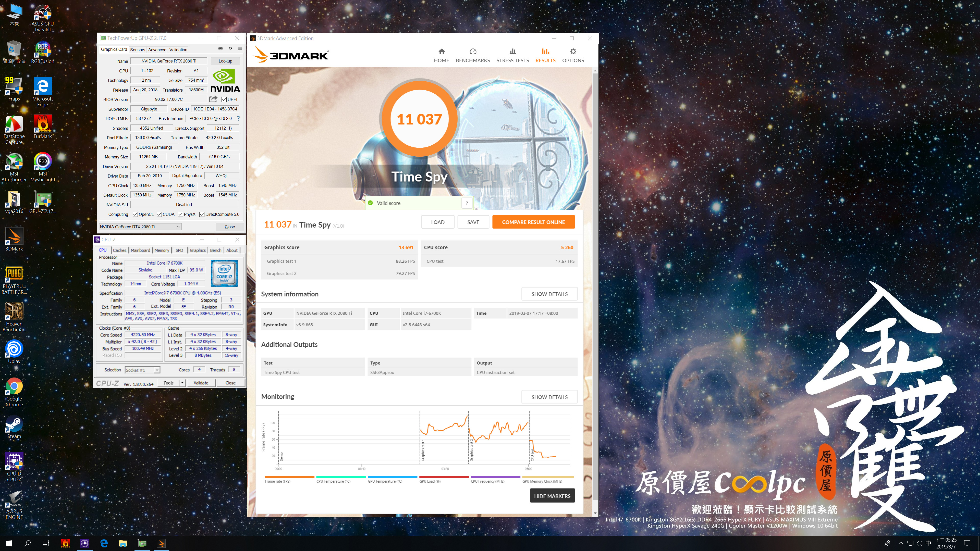
Task: Switch to GPU-Z Advanced tab
Action: [157, 50]
